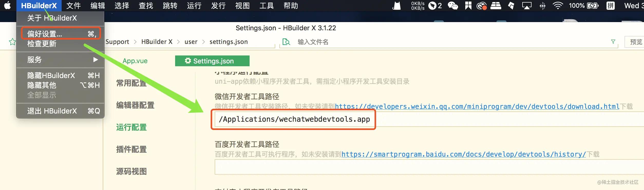
Task: Choose 隐藏HBuilderX menu entry
Action: (x=60, y=75)
